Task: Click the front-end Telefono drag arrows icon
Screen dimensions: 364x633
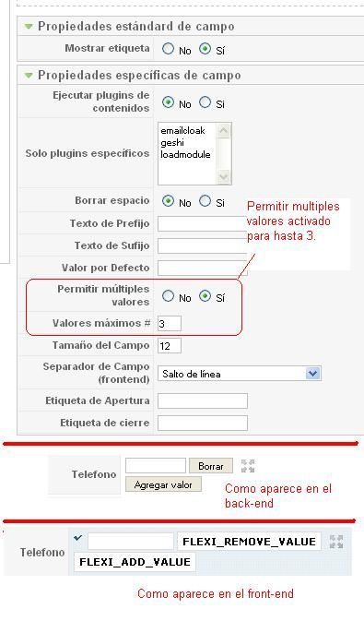Action: pyautogui.click(x=336, y=542)
